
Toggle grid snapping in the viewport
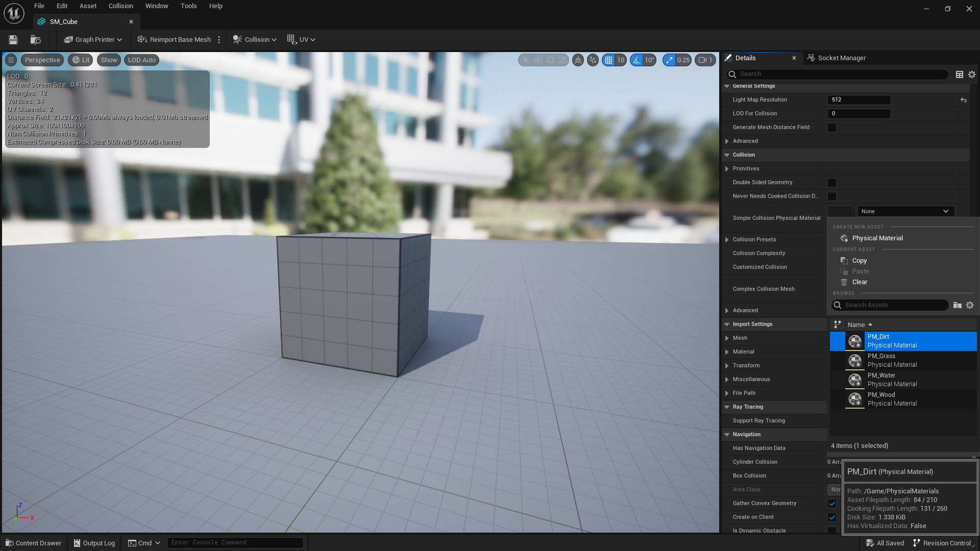click(x=608, y=60)
